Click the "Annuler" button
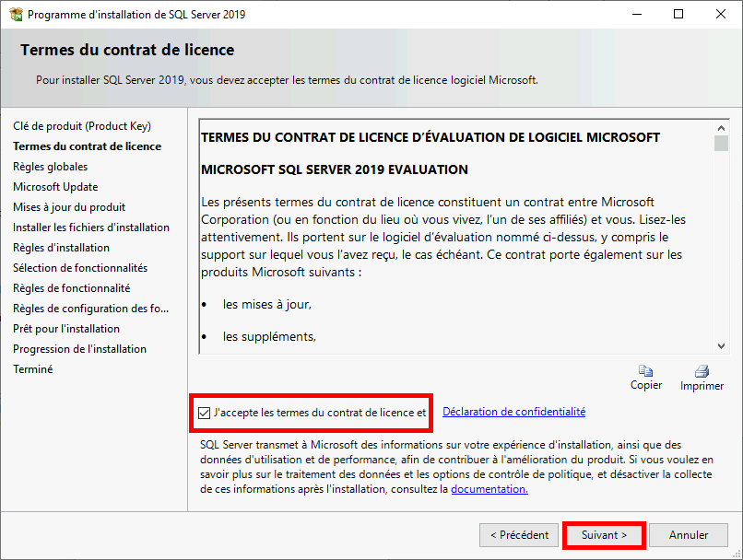Screen dimensions: 743x560 coord(689,534)
